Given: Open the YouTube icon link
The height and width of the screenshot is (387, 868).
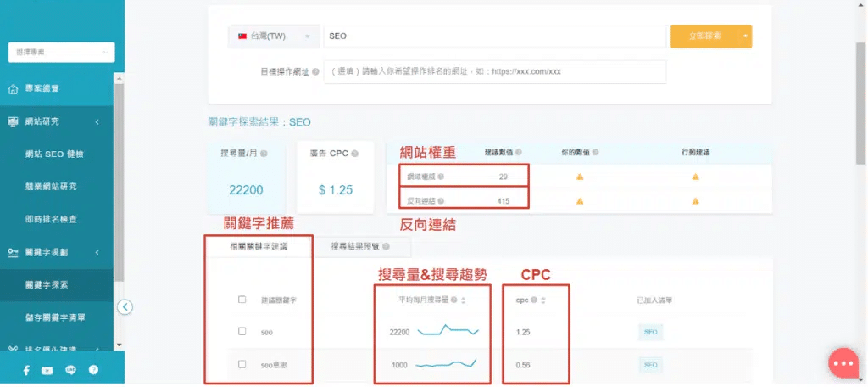Looking at the screenshot, I should click(47, 370).
